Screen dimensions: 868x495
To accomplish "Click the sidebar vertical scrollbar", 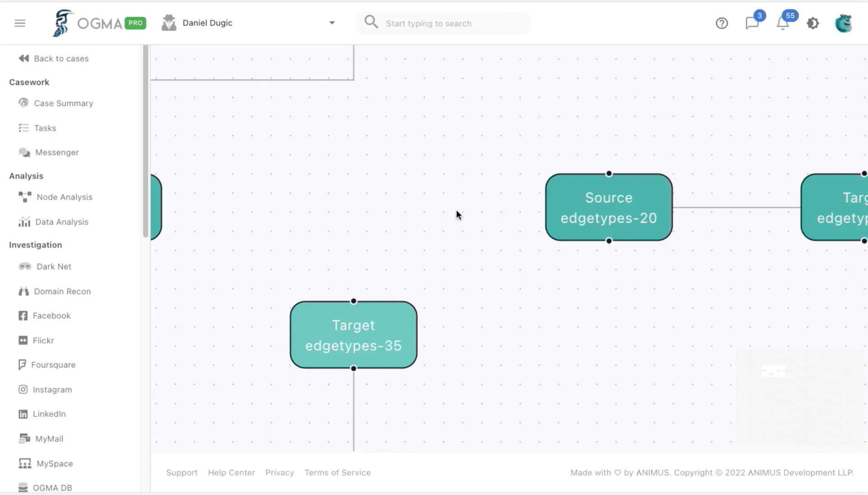I will point(146,141).
